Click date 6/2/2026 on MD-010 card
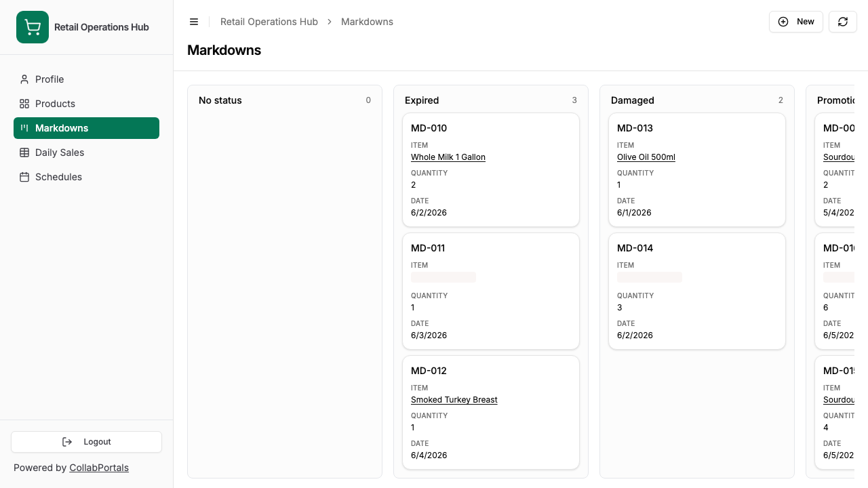Screen dimensions: 868x488 429,213
